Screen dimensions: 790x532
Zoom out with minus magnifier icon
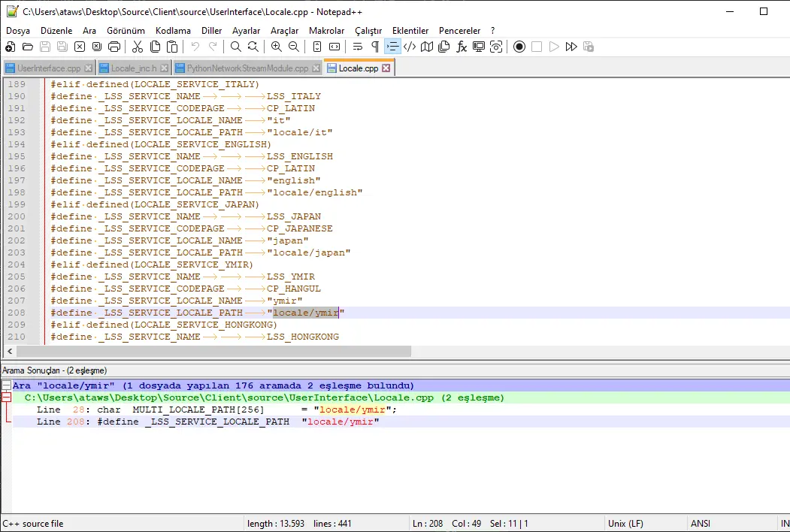pos(294,47)
